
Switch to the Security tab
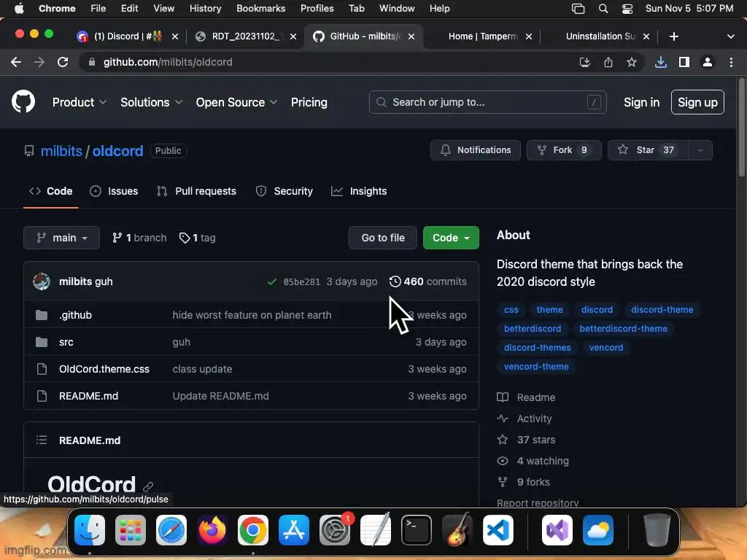coord(285,191)
